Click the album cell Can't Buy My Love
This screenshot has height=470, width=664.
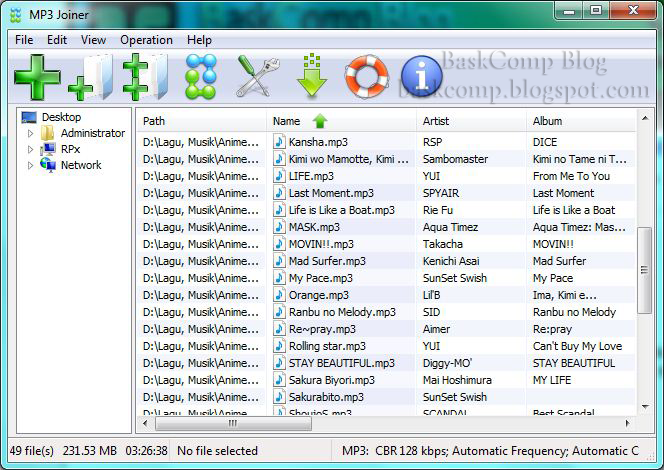pyautogui.click(x=578, y=346)
